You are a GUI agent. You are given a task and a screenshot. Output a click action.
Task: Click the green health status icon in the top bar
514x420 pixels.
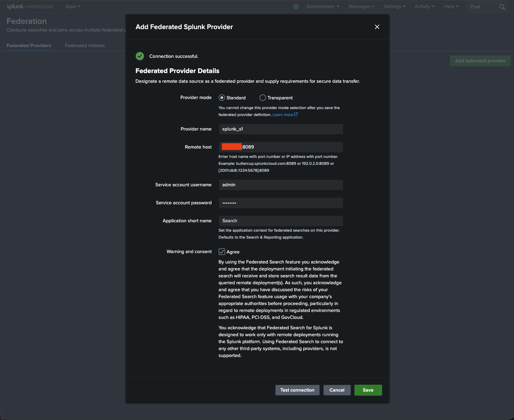pyautogui.click(x=296, y=7)
